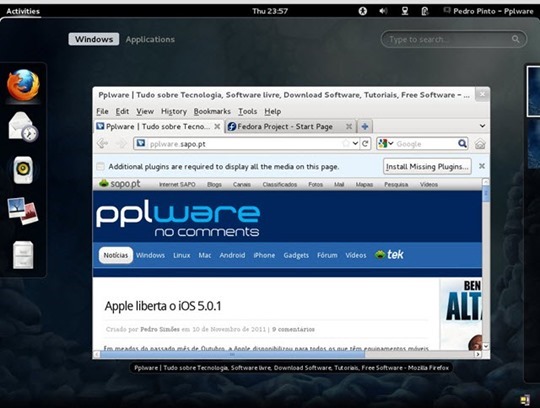Expand the URL history dropdown arrow

tap(355, 144)
